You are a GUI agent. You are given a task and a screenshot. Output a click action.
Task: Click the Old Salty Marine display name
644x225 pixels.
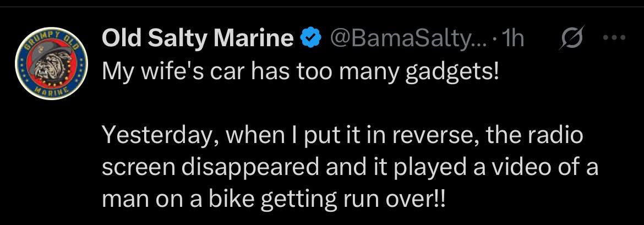coord(198,39)
